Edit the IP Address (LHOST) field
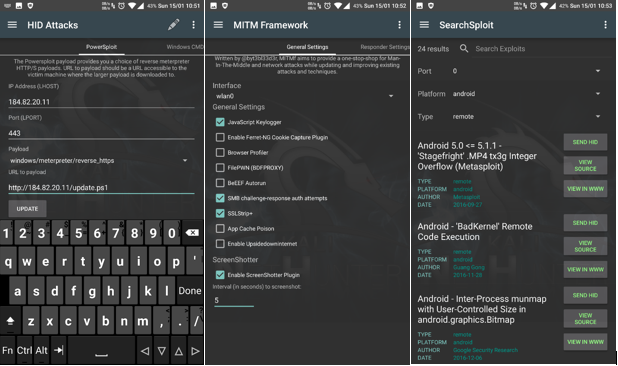The width and height of the screenshot is (618, 366). click(x=101, y=102)
